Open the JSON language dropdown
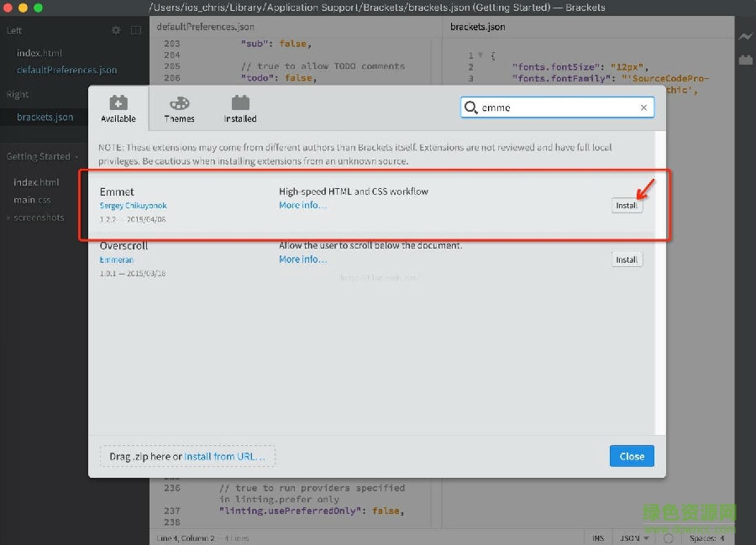Screen dimensions: 756x545 click(634, 538)
